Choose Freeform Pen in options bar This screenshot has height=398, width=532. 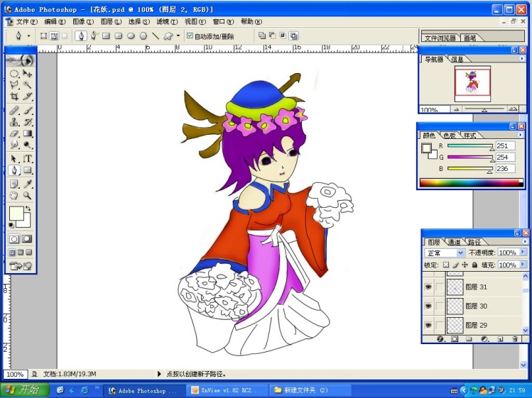[x=94, y=35]
